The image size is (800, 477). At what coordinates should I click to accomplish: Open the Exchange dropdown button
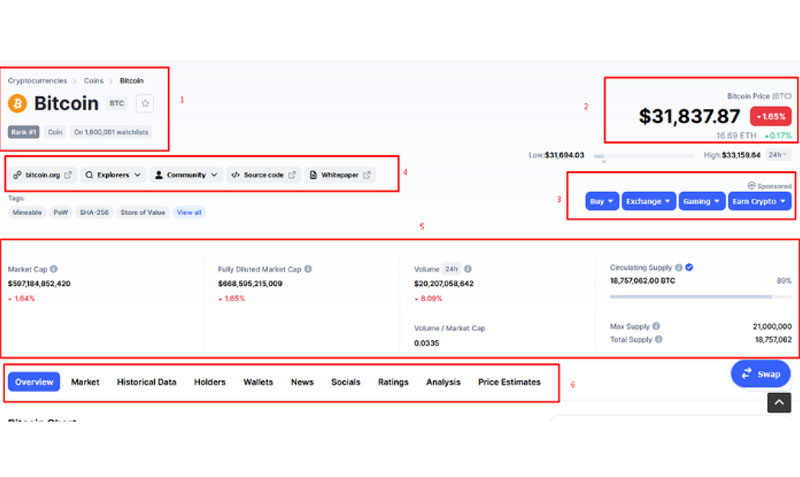click(x=648, y=202)
